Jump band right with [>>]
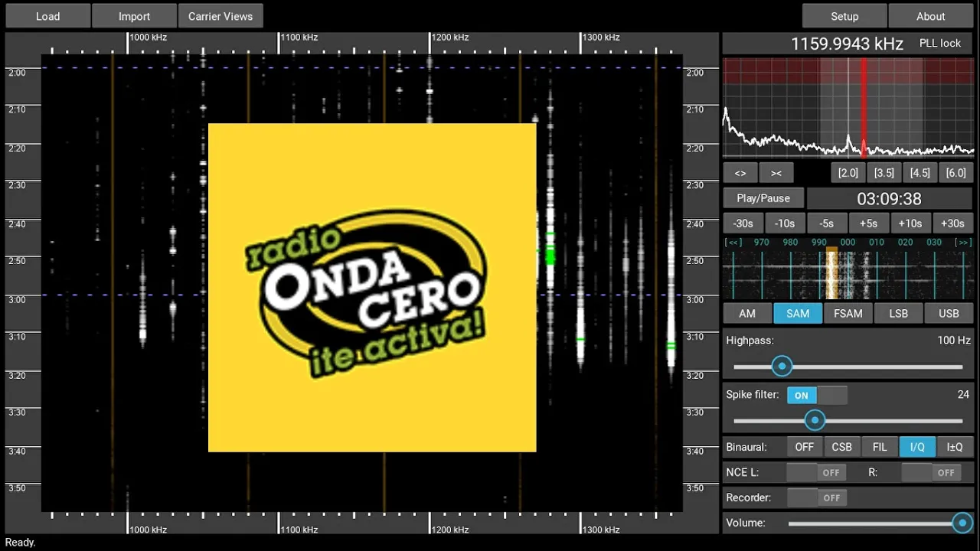Viewport: 980px width, 551px height. [x=964, y=242]
